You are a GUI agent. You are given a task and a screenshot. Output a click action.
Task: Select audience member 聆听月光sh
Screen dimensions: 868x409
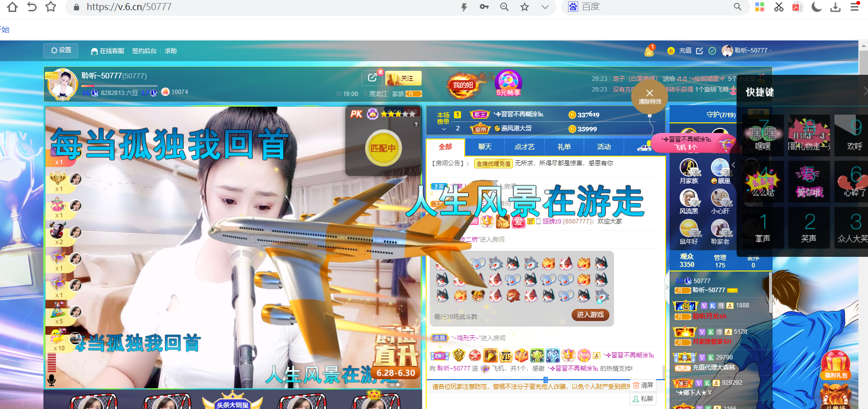coord(709,316)
